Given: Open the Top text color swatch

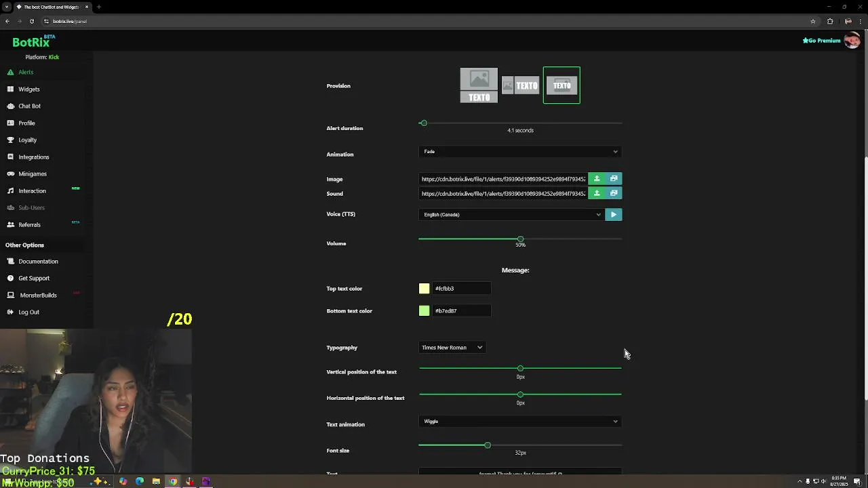Looking at the screenshot, I should pyautogui.click(x=424, y=288).
